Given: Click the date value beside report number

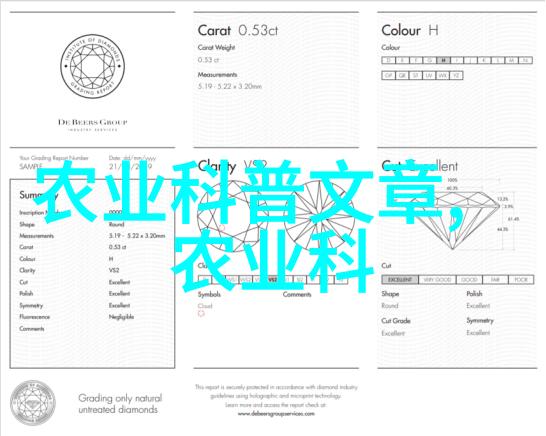Looking at the screenshot, I should [x=130, y=166].
